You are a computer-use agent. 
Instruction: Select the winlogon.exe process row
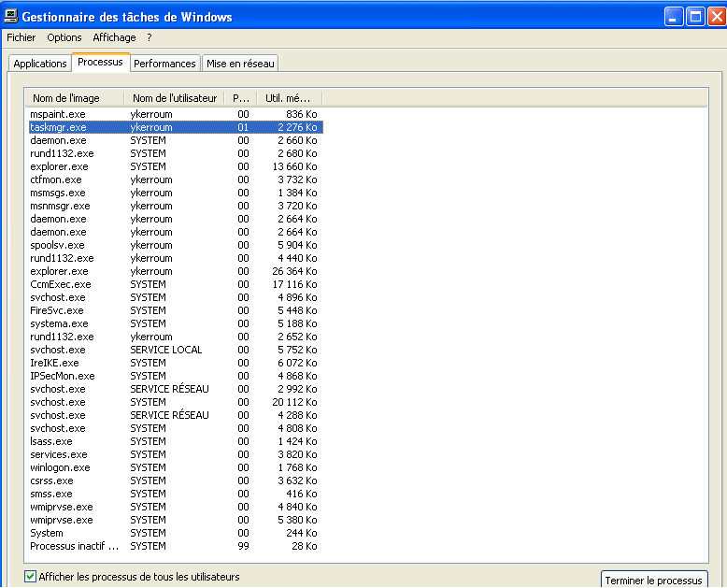[x=60, y=467]
